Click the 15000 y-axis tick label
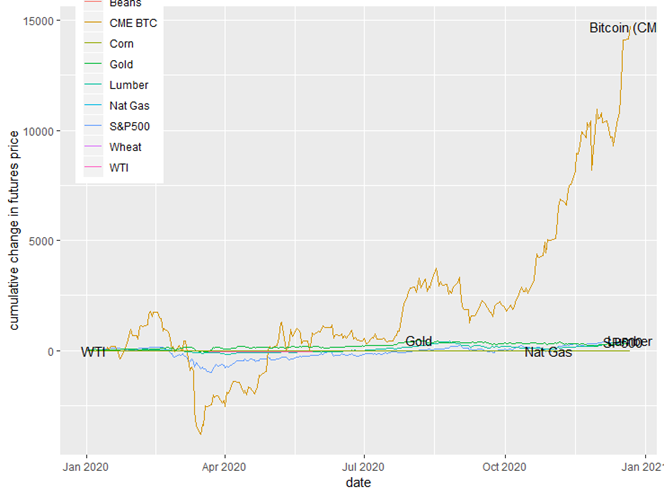The width and height of the screenshot is (664, 496). [x=41, y=21]
